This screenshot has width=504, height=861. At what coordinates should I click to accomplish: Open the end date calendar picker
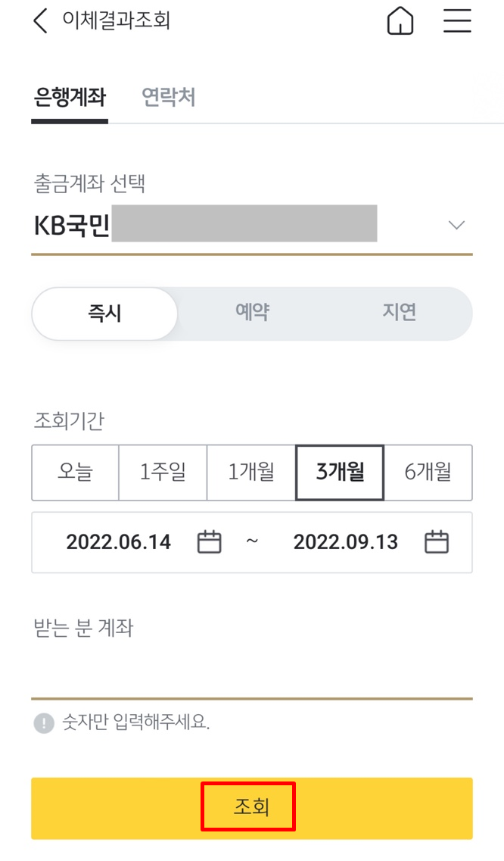point(436,542)
